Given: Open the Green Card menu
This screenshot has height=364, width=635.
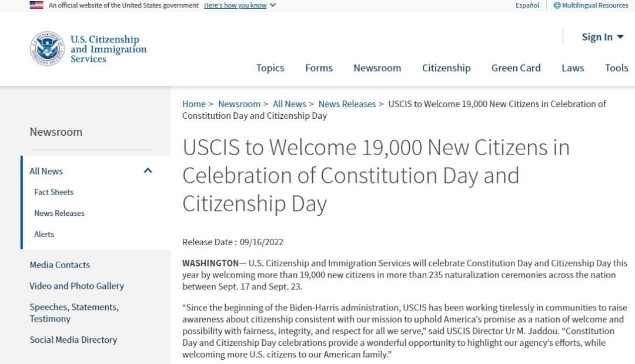Looking at the screenshot, I should pyautogui.click(x=516, y=68).
